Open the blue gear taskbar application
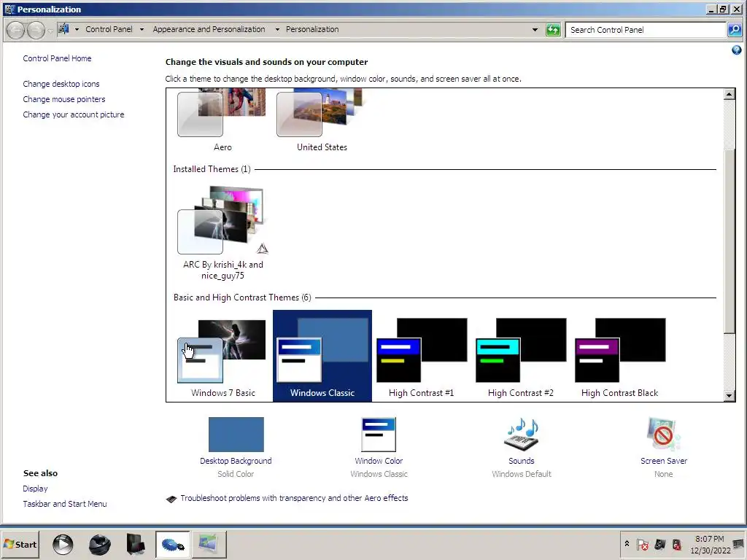 (172, 544)
